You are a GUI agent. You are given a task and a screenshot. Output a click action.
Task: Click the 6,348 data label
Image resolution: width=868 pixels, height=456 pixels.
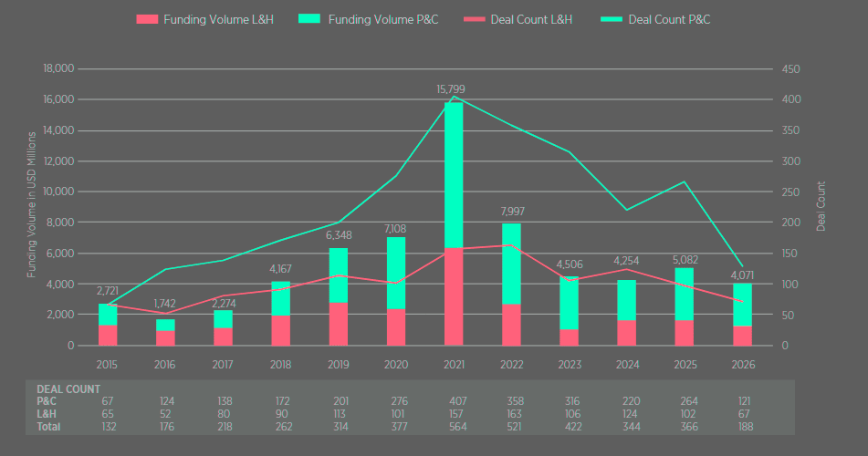[339, 235]
